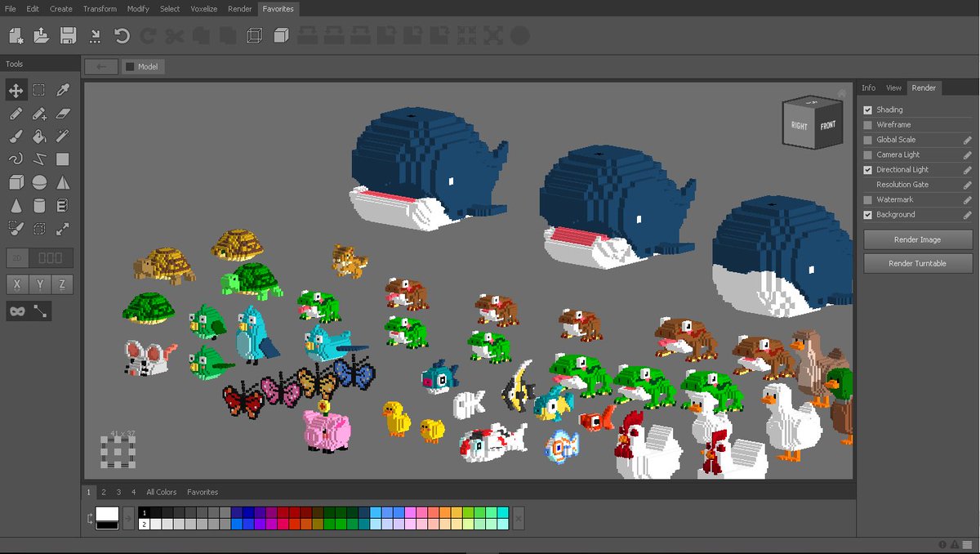Edit Global Scale settings pencil icon
980x554 pixels.
click(x=967, y=140)
